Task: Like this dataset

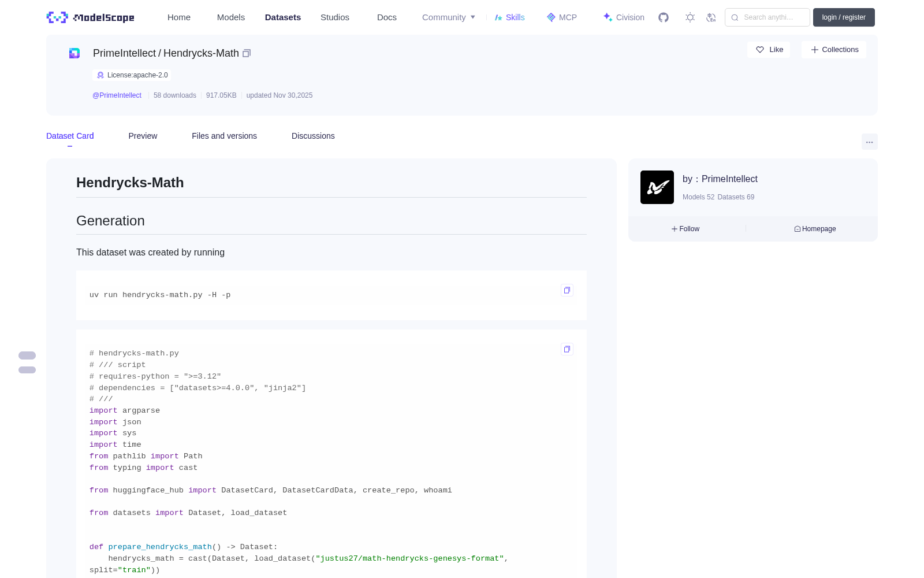Action: (x=769, y=50)
